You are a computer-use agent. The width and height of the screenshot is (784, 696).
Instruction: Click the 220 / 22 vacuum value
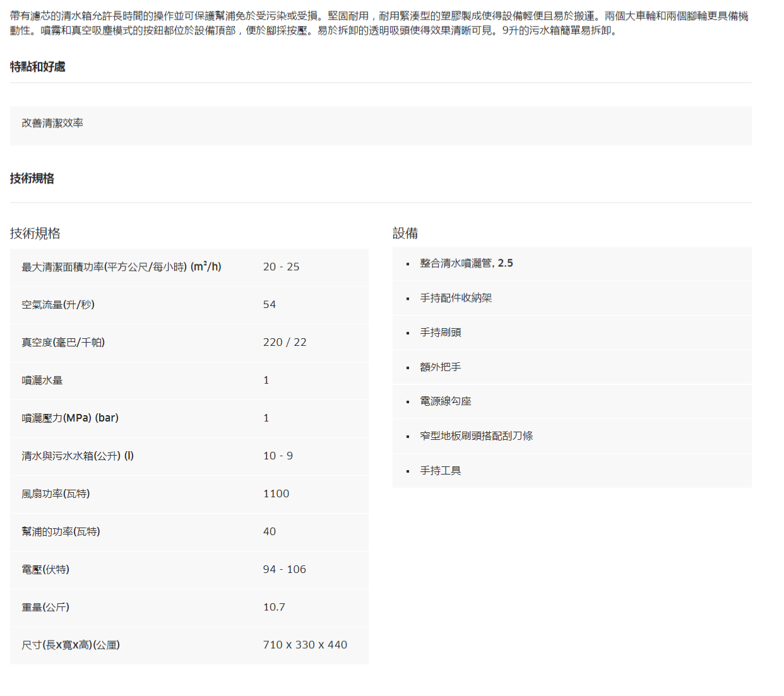(285, 342)
